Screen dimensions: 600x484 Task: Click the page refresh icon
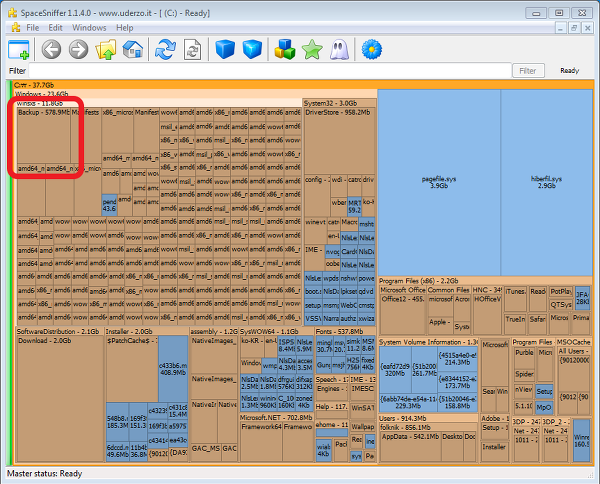click(x=192, y=49)
